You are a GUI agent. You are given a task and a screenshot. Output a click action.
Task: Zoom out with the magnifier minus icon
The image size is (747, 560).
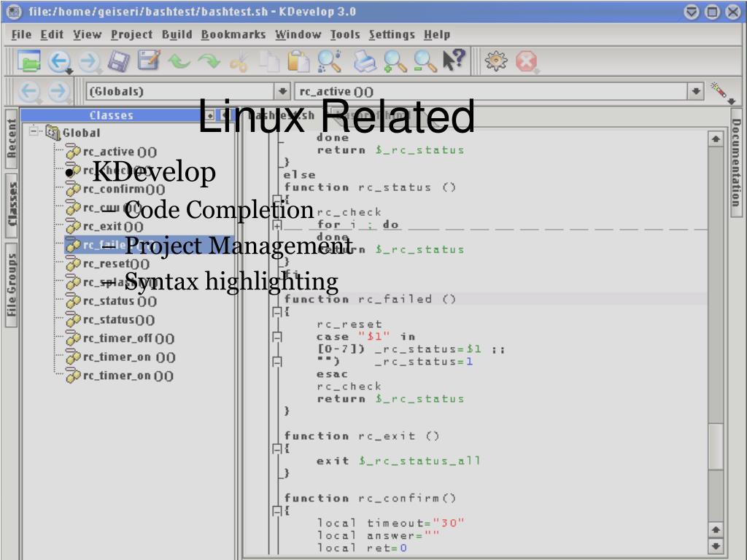pyautogui.click(x=425, y=61)
